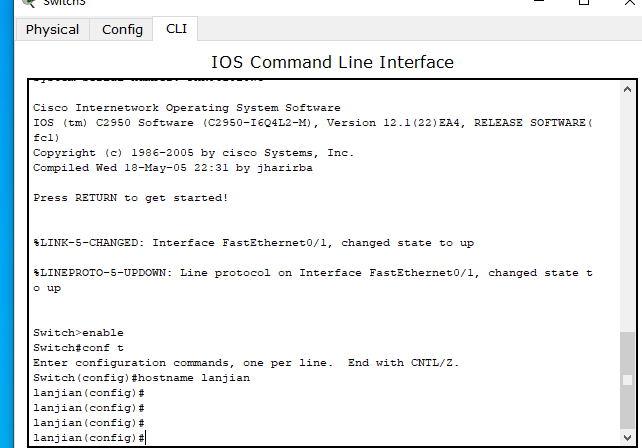This screenshot has width=642, height=448.
Task: Click the %LINK-5-CHANGED message line
Action: pyautogui.click(x=253, y=243)
